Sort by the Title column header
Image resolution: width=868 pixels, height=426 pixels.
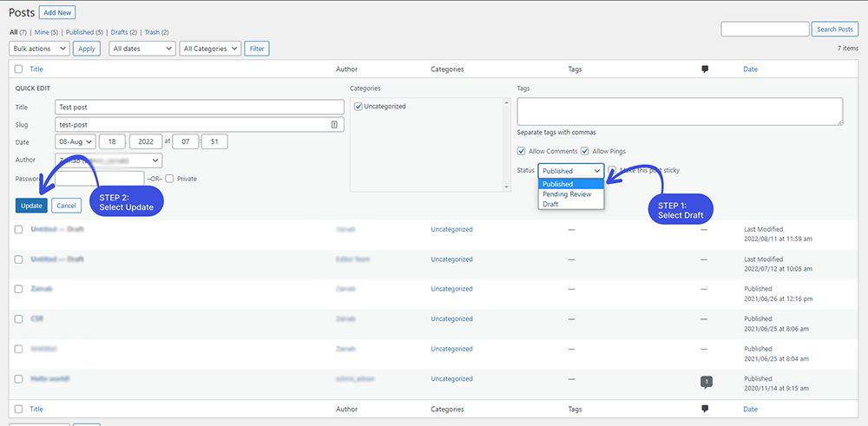point(36,69)
